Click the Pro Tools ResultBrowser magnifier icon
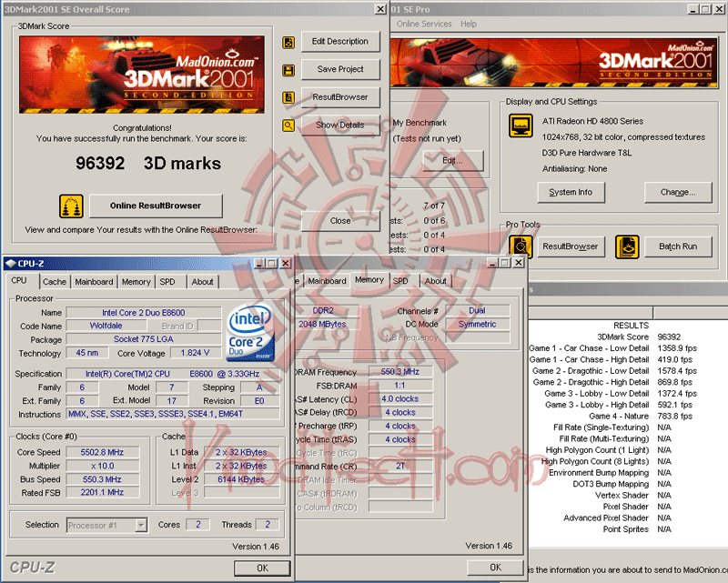The width and height of the screenshot is (728, 583). [521, 246]
